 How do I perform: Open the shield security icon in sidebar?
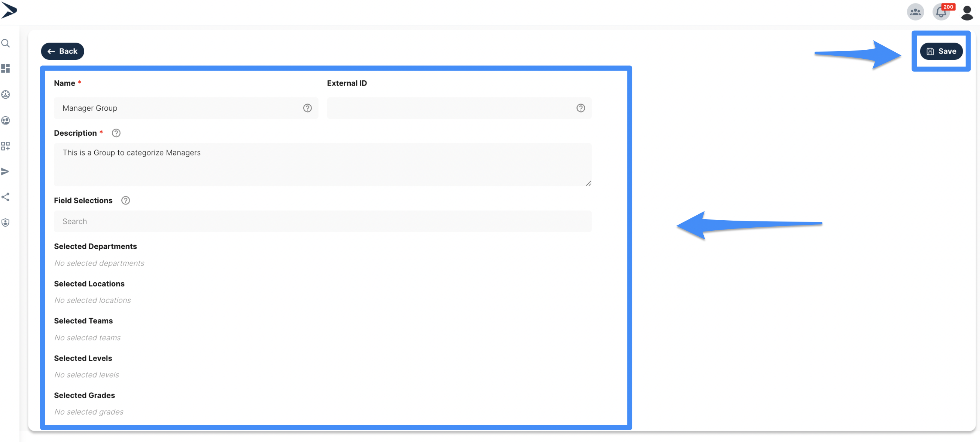[6, 223]
